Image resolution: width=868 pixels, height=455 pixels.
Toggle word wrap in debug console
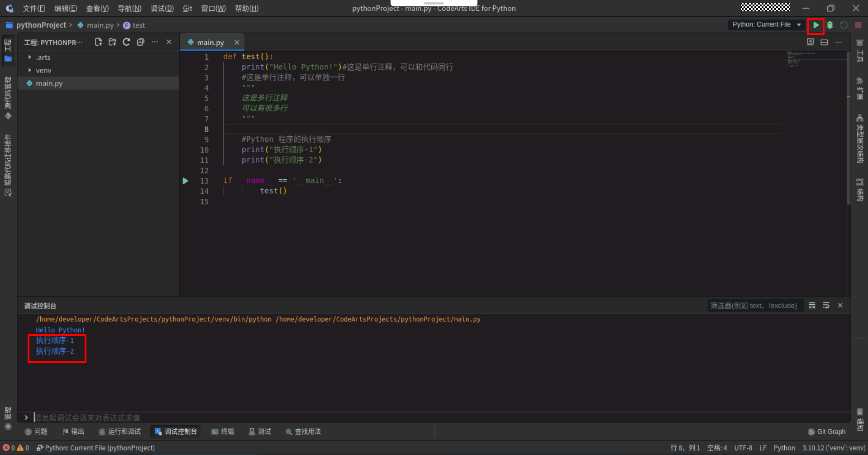click(826, 306)
